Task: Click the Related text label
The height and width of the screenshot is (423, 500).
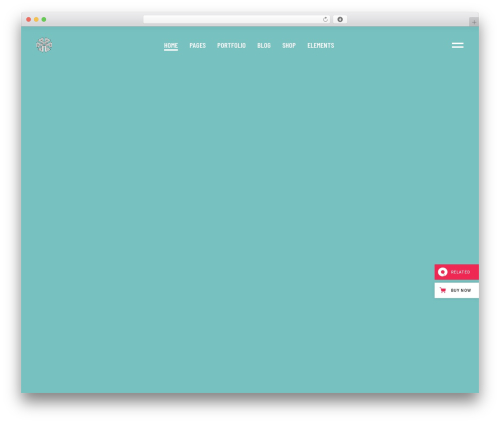Action: click(460, 272)
